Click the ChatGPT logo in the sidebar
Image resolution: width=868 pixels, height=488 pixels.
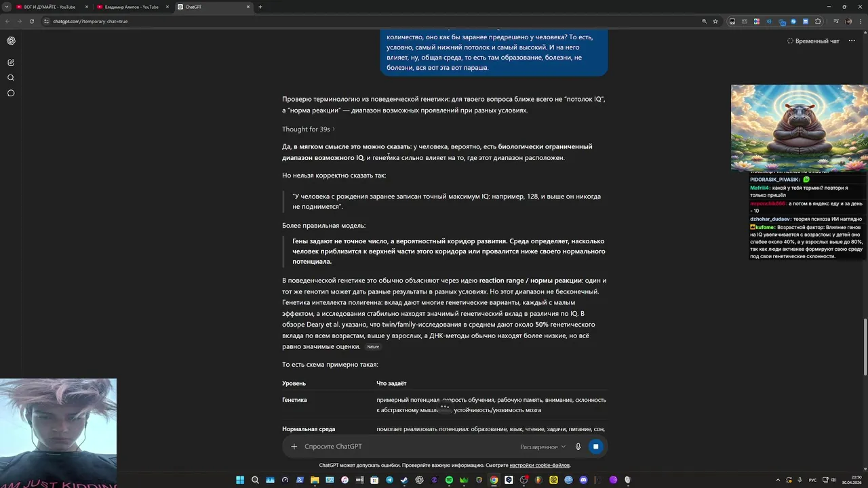click(11, 41)
